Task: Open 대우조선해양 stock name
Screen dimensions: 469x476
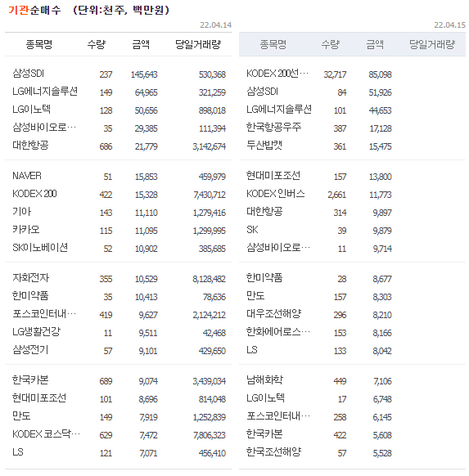Action: [273, 314]
